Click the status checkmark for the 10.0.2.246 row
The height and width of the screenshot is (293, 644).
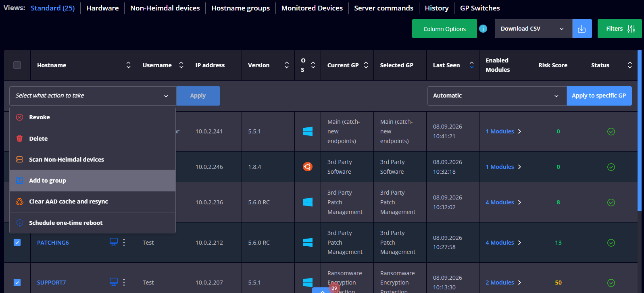tap(611, 167)
